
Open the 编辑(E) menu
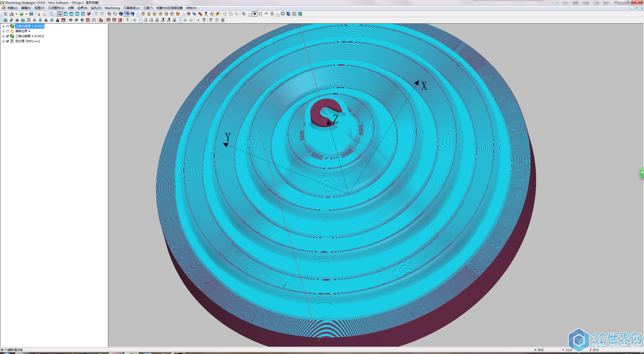[26, 8]
